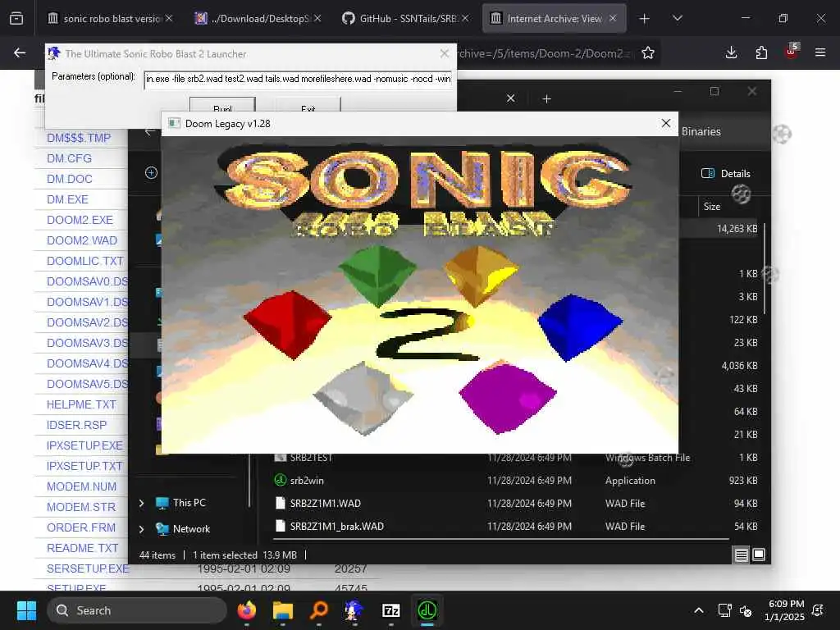Open the DM.CFG archive link
This screenshot has width=840, height=630.
69,158
